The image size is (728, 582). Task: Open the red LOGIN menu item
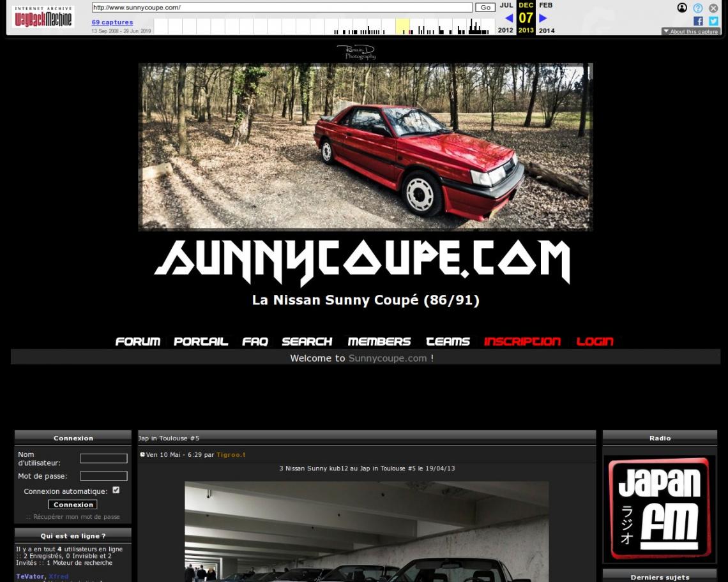tap(595, 341)
